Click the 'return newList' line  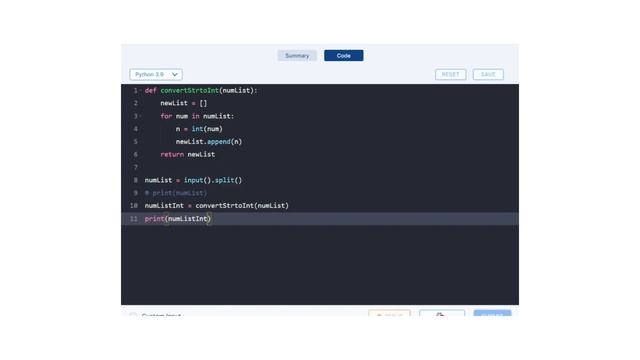187,154
